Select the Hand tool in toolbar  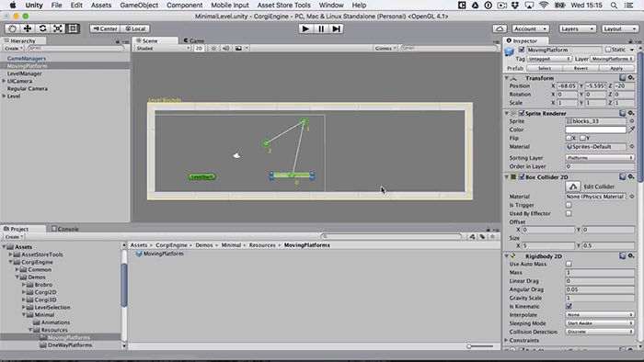click(x=12, y=28)
